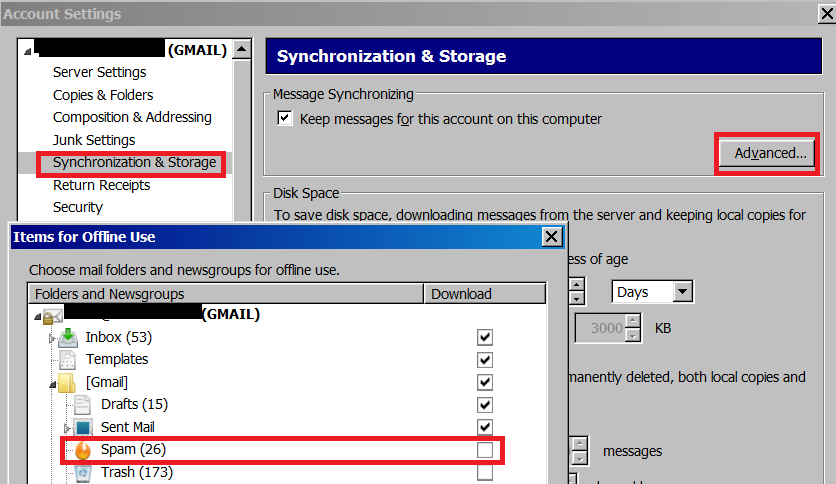This screenshot has width=836, height=484.
Task: Collapse the GMAIL account in settings sidebar
Action: (x=26, y=50)
